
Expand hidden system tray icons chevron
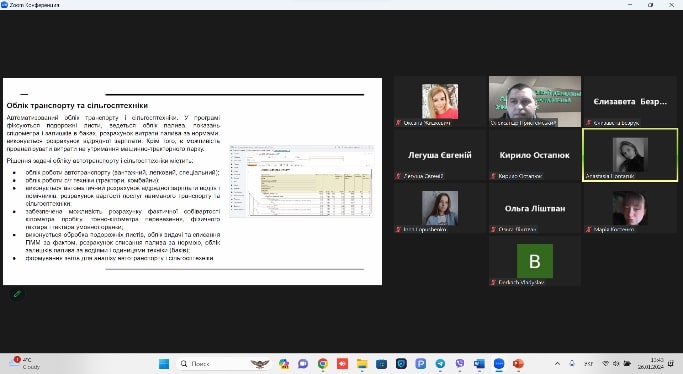pyautogui.click(x=557, y=364)
